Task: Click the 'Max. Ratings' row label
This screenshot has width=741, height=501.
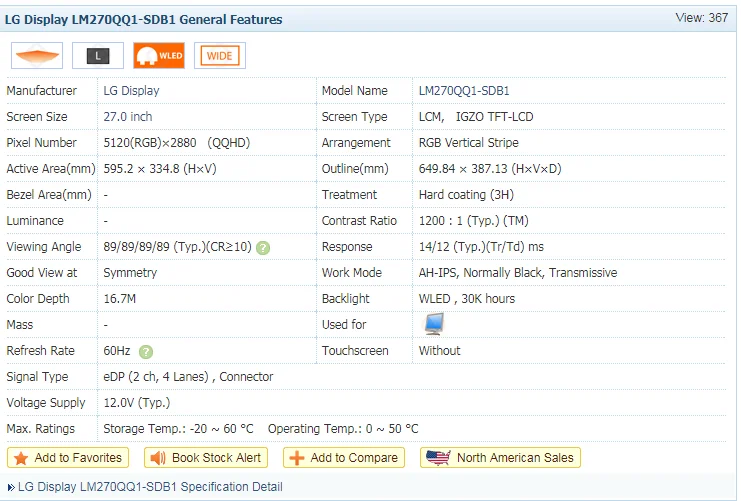Action: [x=41, y=429]
